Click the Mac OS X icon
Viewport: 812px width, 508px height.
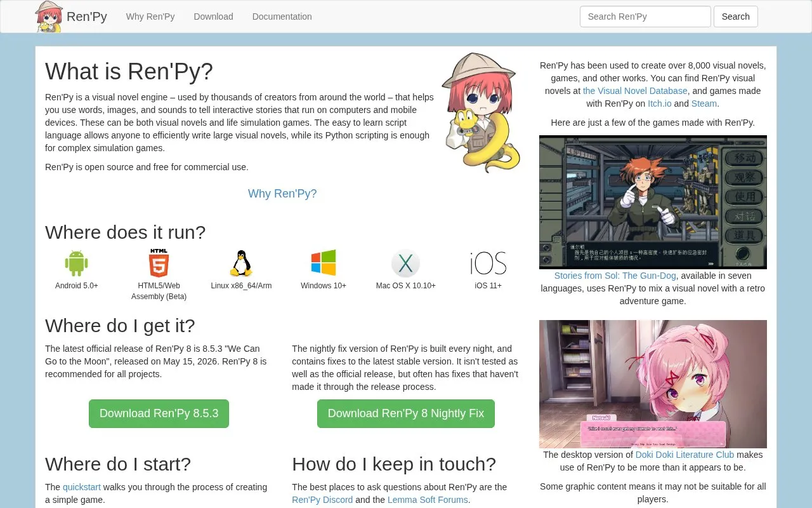click(x=406, y=263)
